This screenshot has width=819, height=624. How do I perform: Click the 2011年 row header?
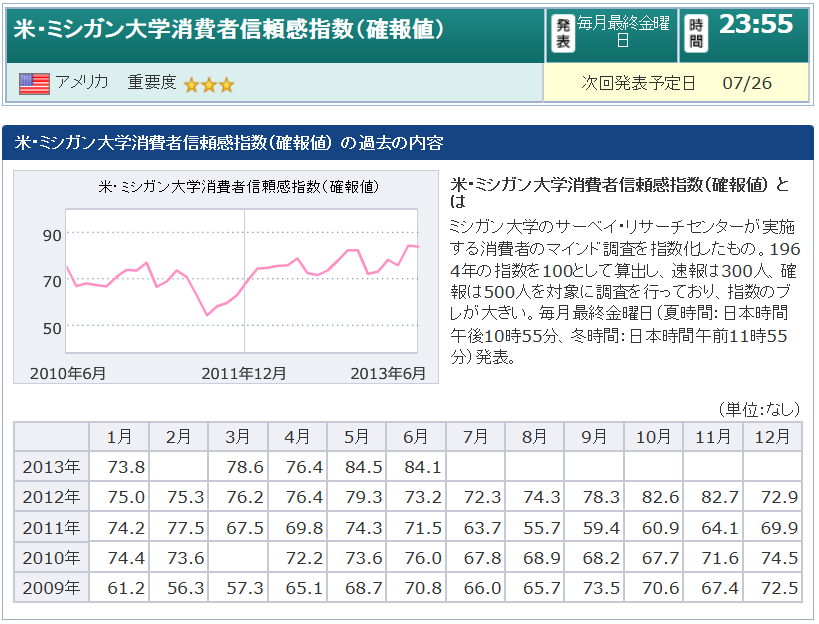pyautogui.click(x=51, y=528)
